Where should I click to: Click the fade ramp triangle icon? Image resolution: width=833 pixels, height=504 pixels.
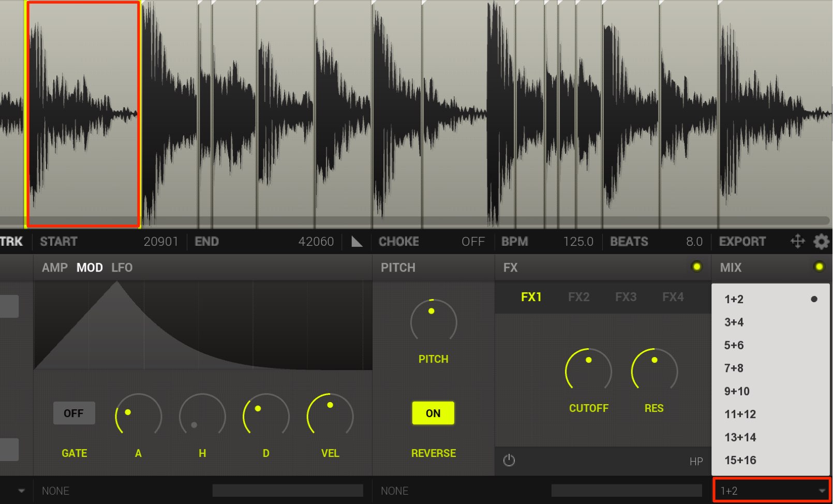click(x=356, y=241)
